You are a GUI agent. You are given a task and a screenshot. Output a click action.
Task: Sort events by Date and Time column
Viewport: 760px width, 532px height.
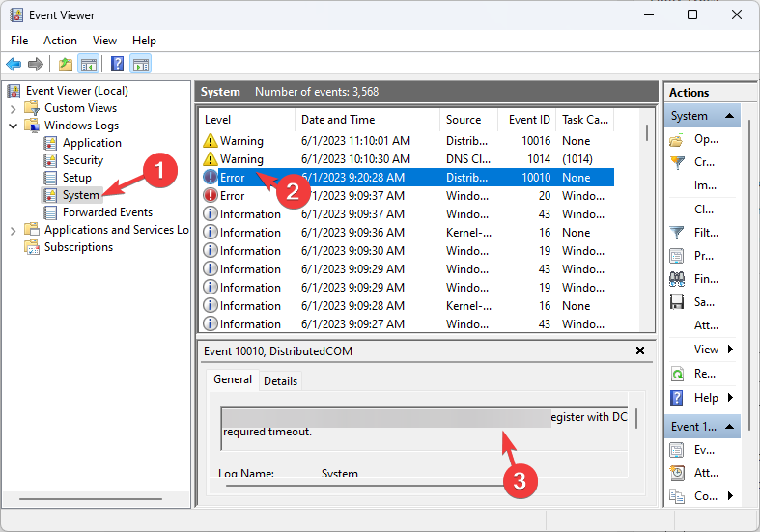367,120
